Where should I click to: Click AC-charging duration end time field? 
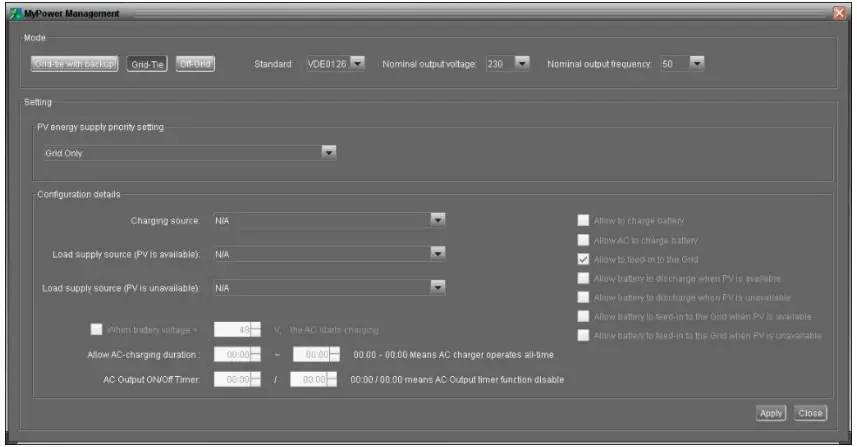[311, 355]
